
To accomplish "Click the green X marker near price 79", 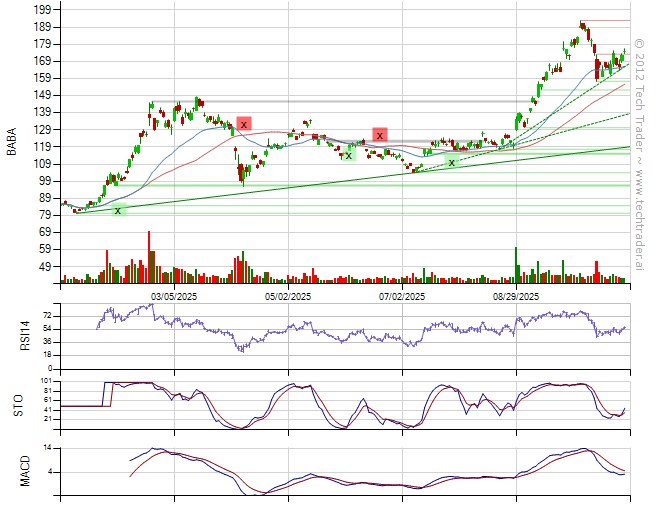I will point(118,210).
